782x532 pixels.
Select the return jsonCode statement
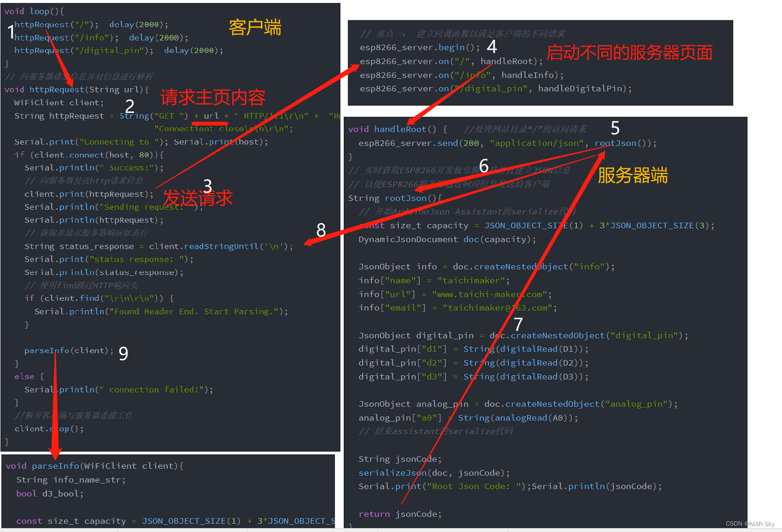(399, 514)
